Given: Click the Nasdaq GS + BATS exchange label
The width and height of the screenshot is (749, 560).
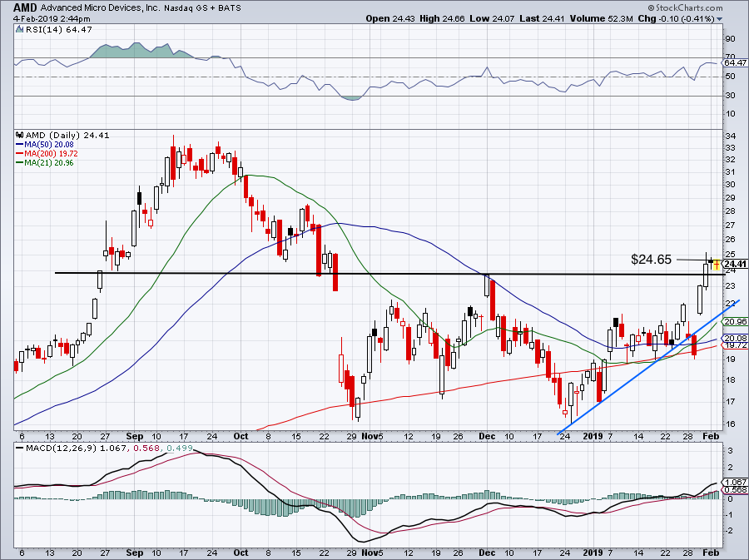Looking at the screenshot, I should point(203,8).
